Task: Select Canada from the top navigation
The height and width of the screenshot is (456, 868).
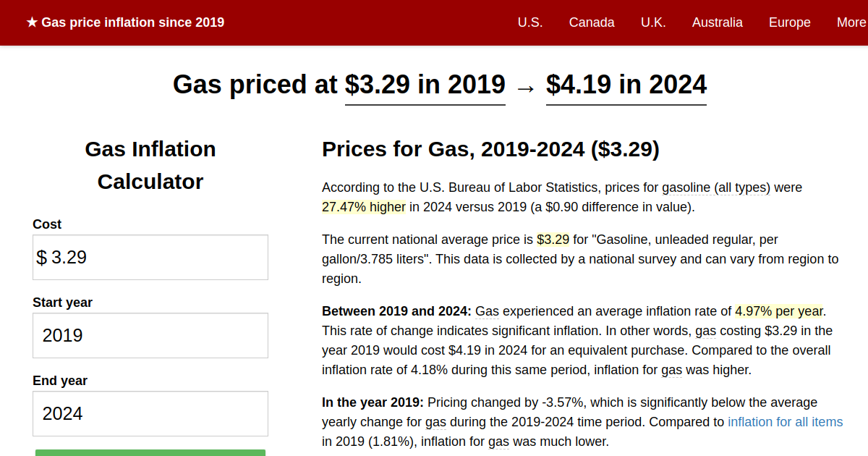Action: coord(592,22)
